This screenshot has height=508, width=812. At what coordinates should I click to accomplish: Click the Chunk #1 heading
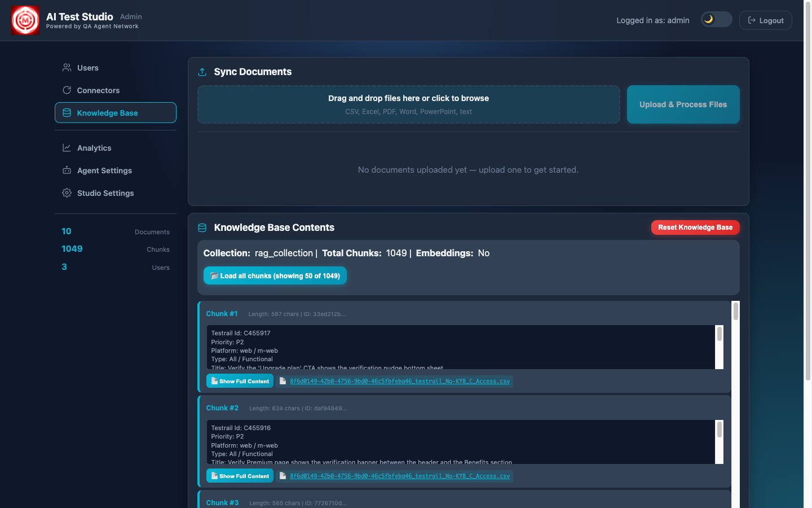point(222,313)
